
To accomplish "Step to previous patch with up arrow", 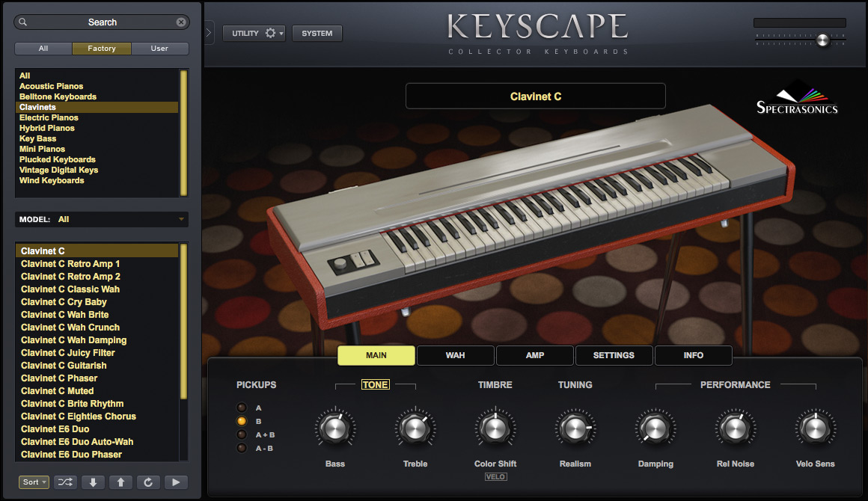I will [x=120, y=482].
